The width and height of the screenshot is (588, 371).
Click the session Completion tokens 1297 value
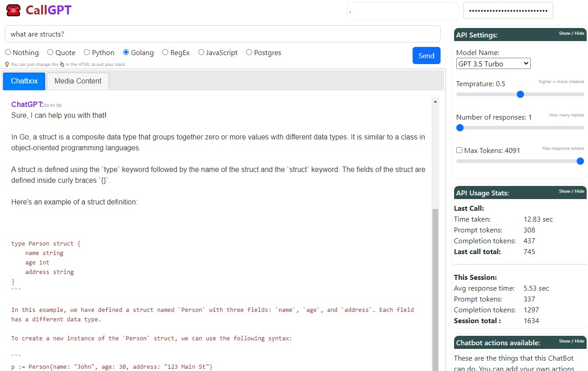point(531,310)
